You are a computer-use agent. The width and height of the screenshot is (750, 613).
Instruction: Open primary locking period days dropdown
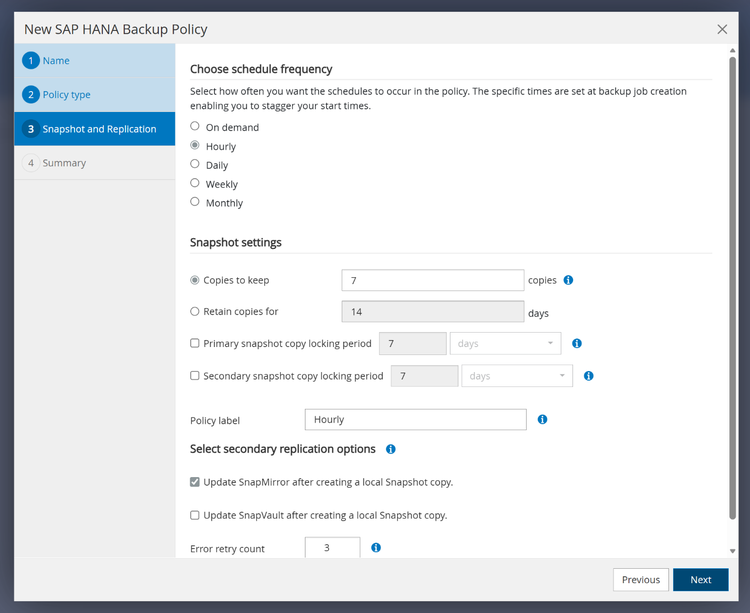(x=506, y=343)
